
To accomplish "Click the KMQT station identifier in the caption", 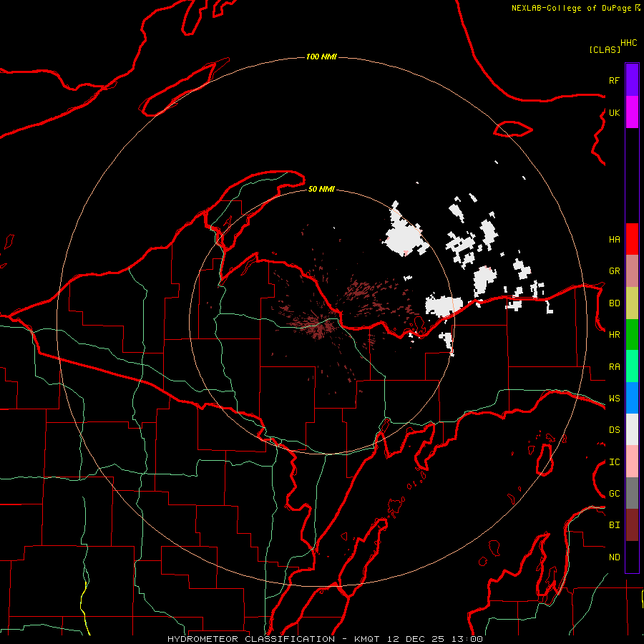I will (x=367, y=639).
